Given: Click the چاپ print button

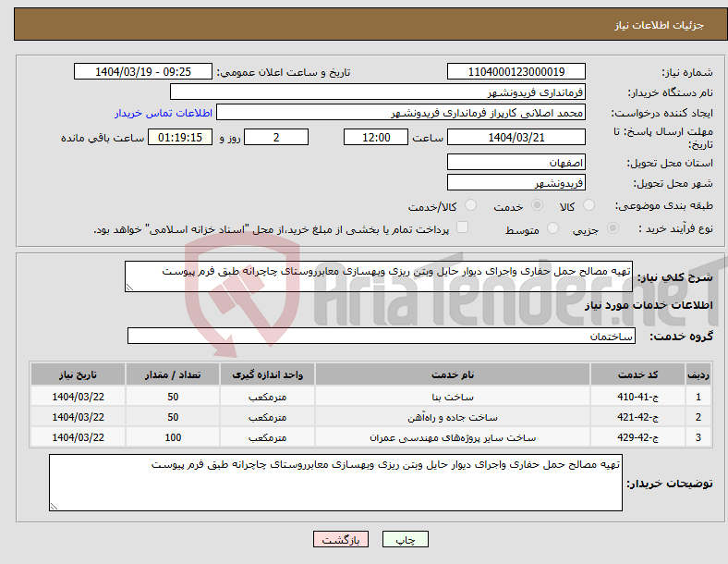Looking at the screenshot, I should [x=406, y=539].
